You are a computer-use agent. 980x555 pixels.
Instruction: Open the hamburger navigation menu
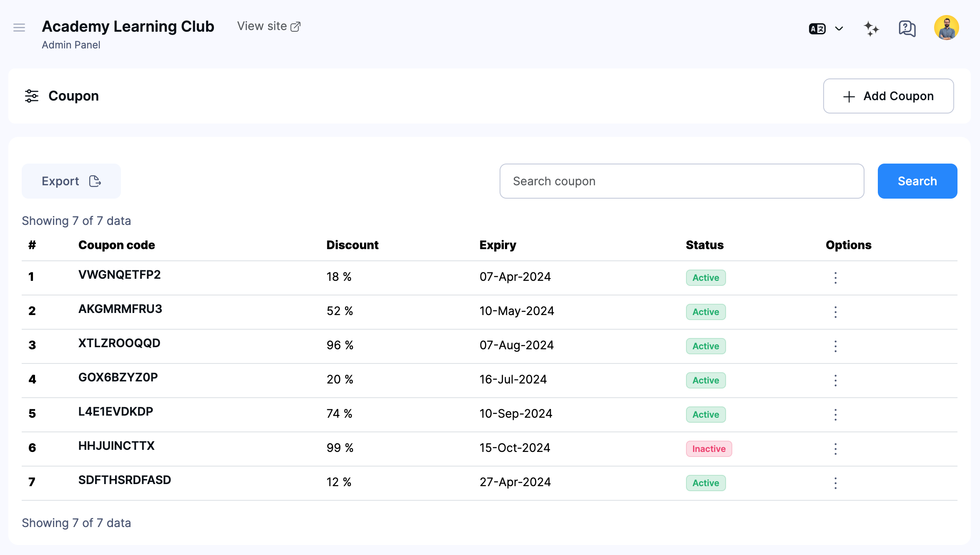click(x=19, y=27)
